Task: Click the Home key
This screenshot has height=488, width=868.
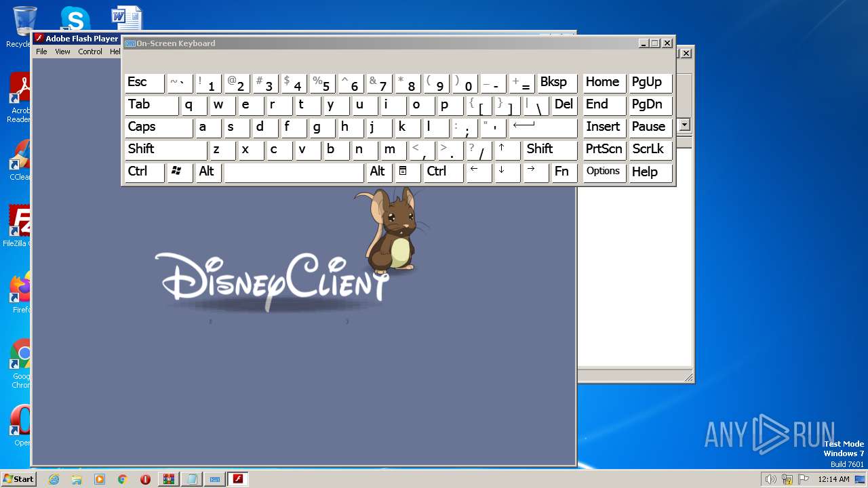Action: click(604, 83)
